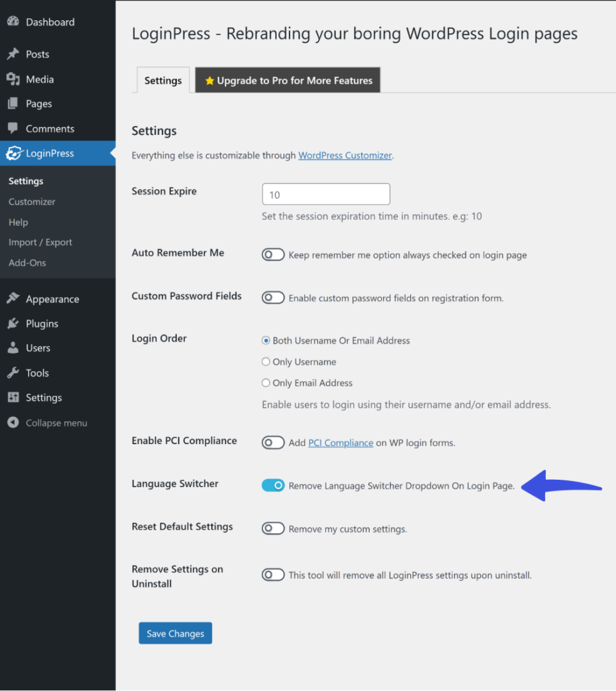Click the Pages document icon
The image size is (616, 691).
13,103
